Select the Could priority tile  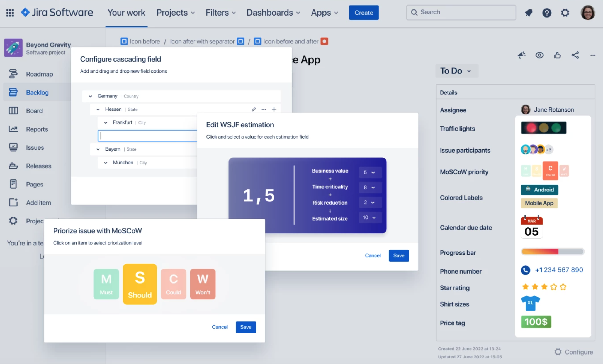[x=173, y=284]
